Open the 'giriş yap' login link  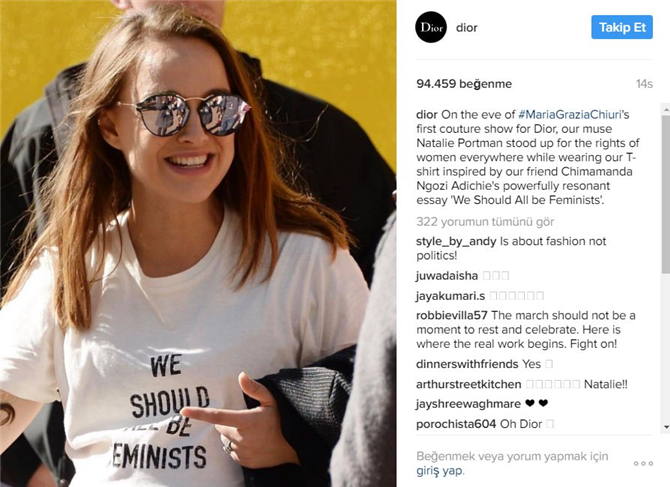(x=439, y=471)
